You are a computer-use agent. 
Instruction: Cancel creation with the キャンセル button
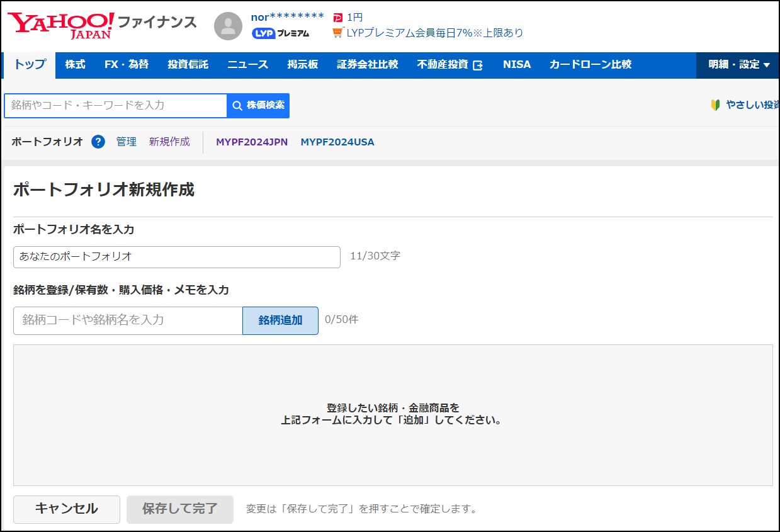point(66,509)
